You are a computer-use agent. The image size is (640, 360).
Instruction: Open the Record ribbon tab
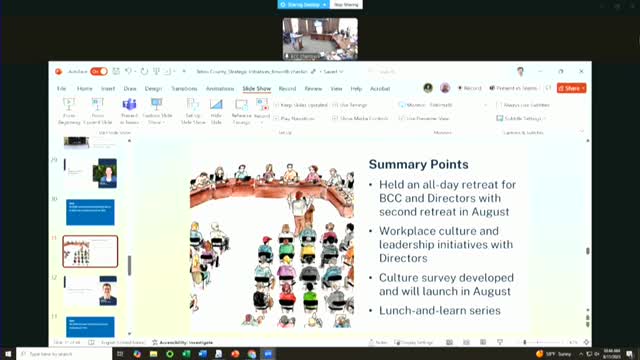point(287,89)
